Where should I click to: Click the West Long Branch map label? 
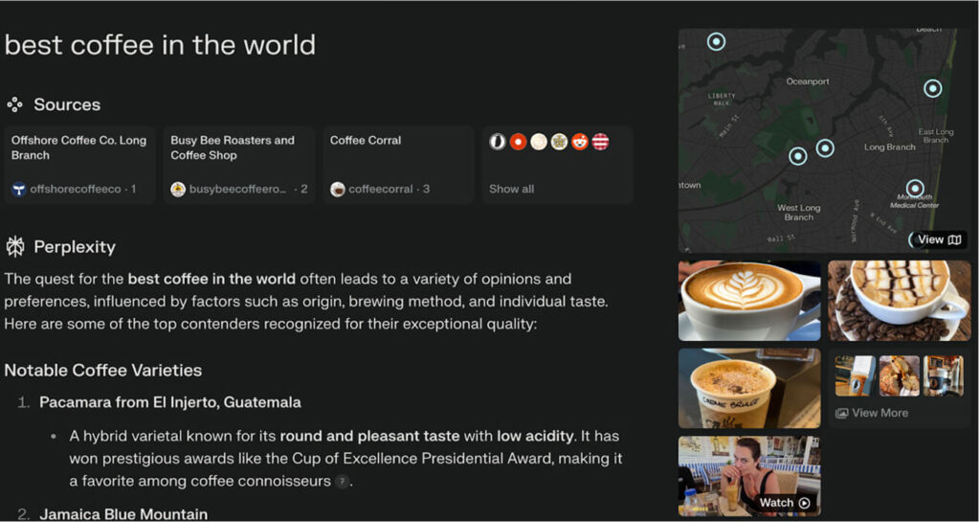point(799,213)
